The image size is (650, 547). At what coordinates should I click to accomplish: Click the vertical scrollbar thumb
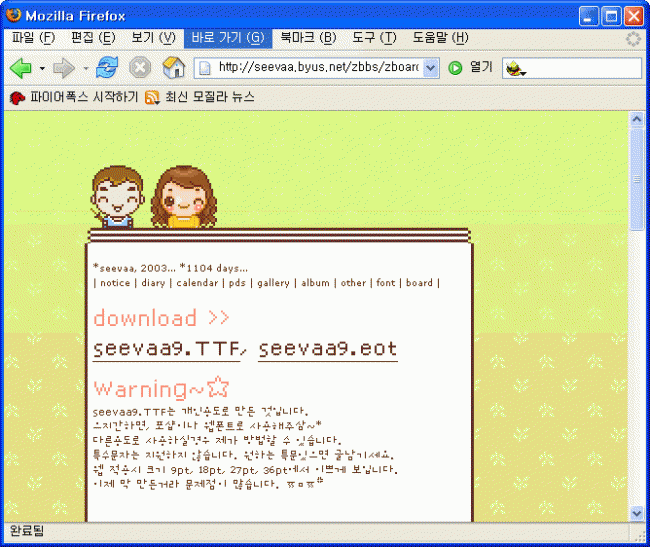coord(636,179)
